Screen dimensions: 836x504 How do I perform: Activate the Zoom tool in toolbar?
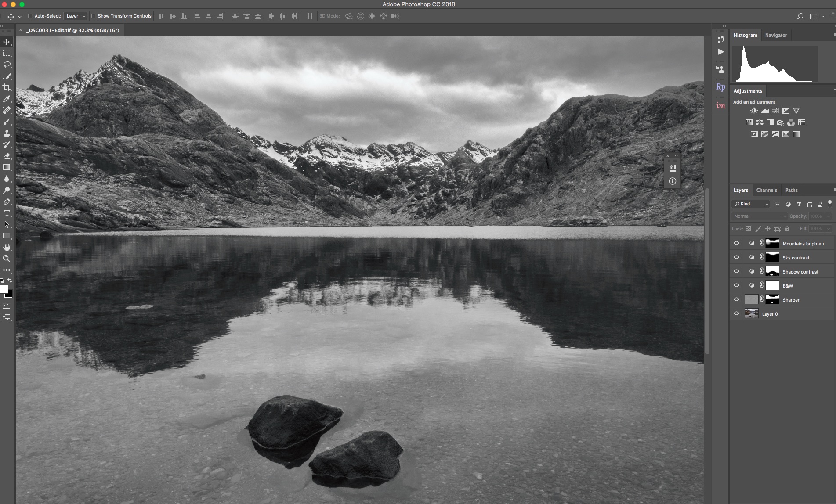(7, 259)
